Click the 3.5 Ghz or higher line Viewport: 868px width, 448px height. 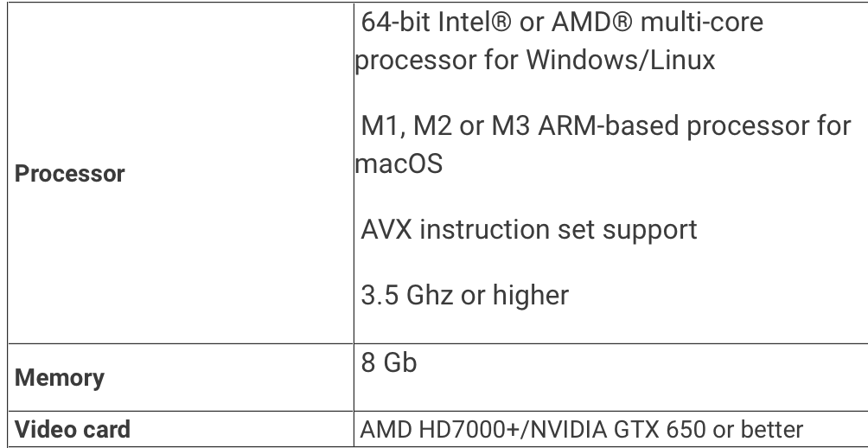tap(464, 295)
